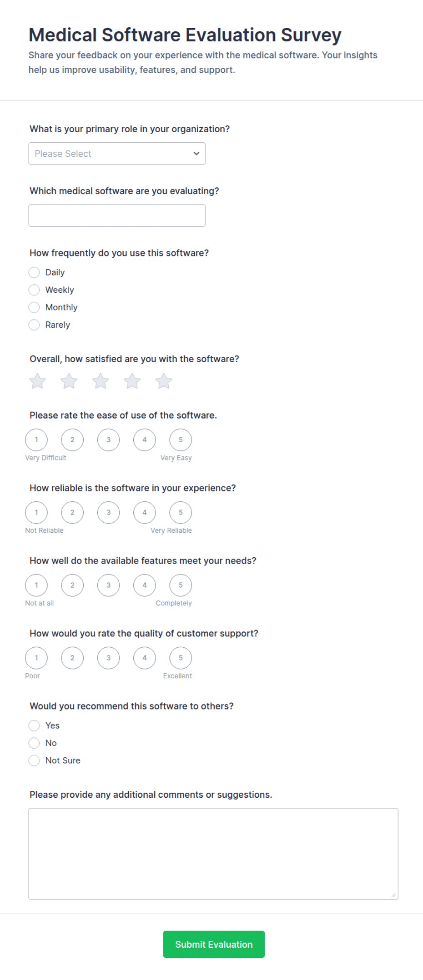Image resolution: width=423 pixels, height=980 pixels.
Task: Click the resize handle of comments textarea
Action: (394, 895)
